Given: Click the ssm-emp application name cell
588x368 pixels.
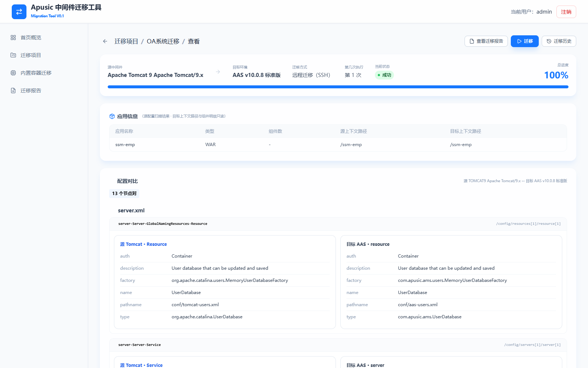Looking at the screenshot, I should click(x=125, y=145).
